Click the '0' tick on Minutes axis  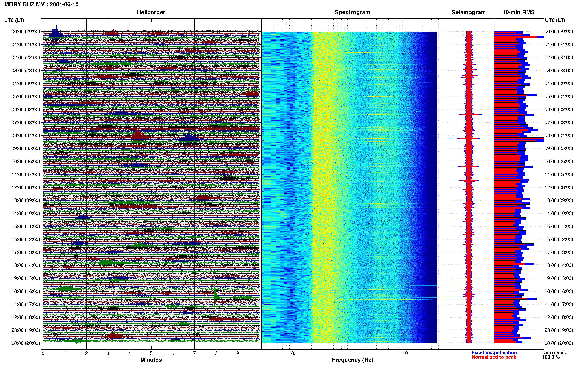pyautogui.click(x=43, y=353)
